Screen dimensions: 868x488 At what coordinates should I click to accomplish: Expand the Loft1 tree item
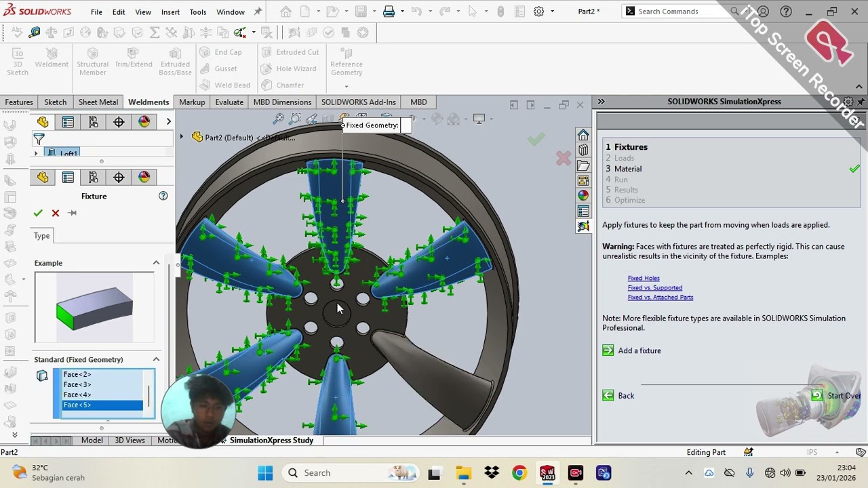pos(36,154)
